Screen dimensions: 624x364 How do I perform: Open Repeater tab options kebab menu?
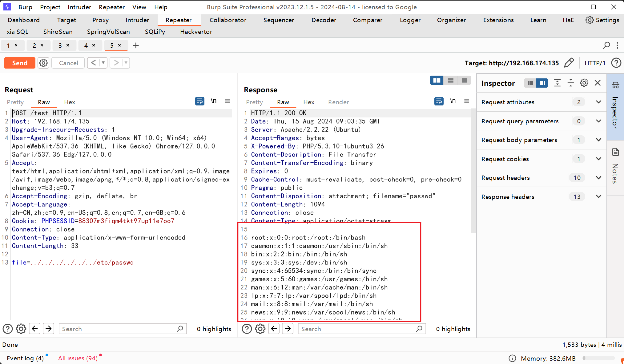coord(617,45)
